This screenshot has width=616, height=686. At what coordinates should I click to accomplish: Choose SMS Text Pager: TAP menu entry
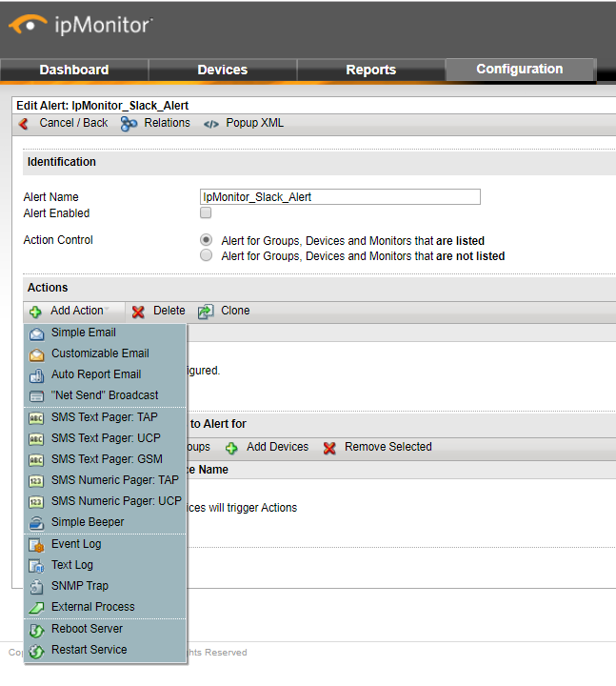[x=105, y=417]
